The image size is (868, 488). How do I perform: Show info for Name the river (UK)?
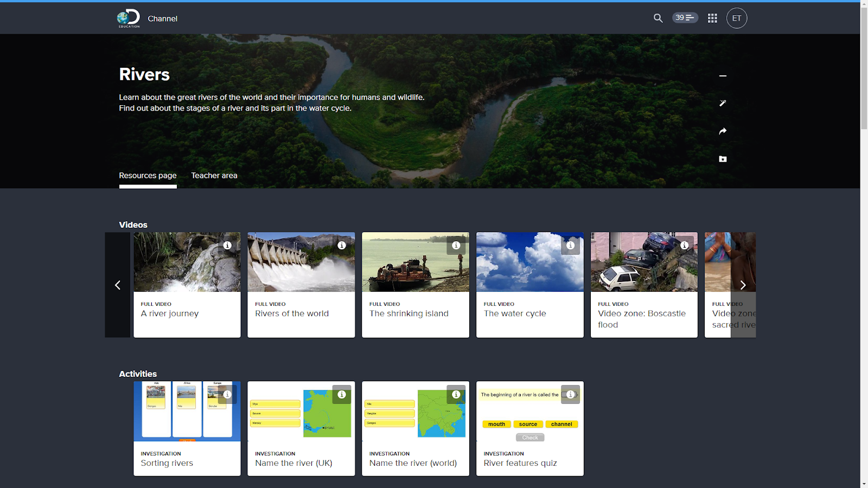tap(342, 395)
